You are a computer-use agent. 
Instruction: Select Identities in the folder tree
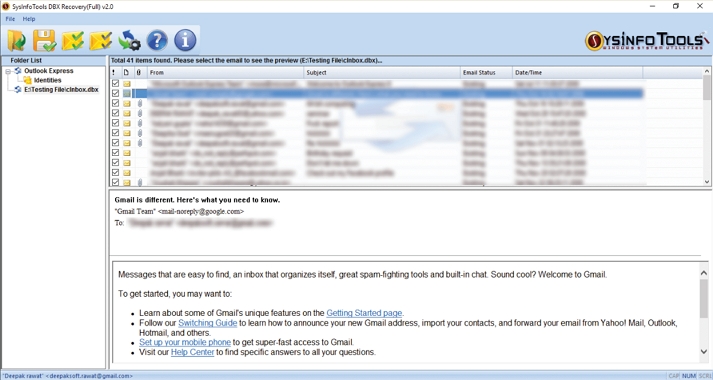(x=48, y=80)
